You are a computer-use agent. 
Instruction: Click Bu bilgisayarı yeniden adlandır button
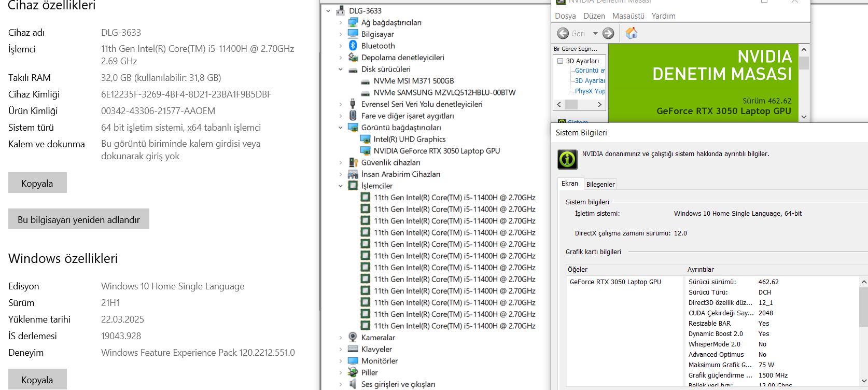[79, 219]
